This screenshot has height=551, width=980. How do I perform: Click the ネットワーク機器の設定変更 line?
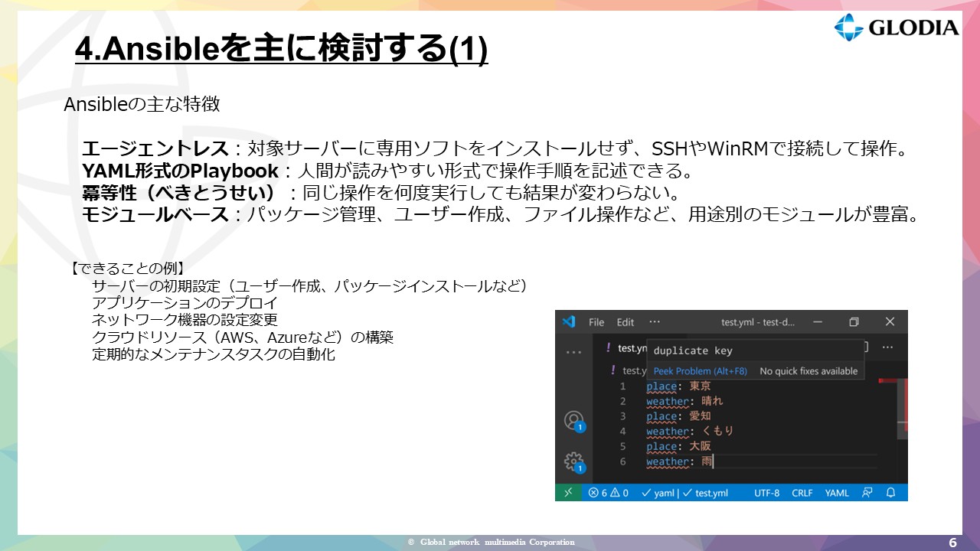(185, 320)
